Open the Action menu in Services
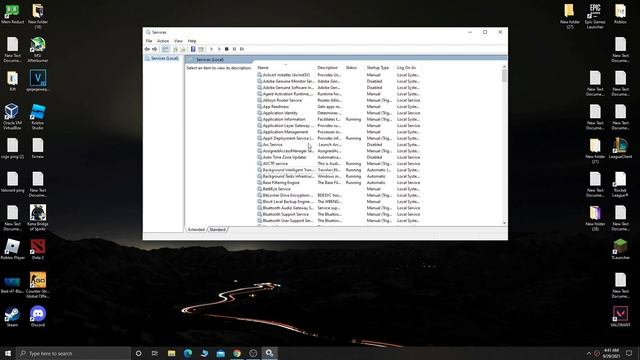 163,41
